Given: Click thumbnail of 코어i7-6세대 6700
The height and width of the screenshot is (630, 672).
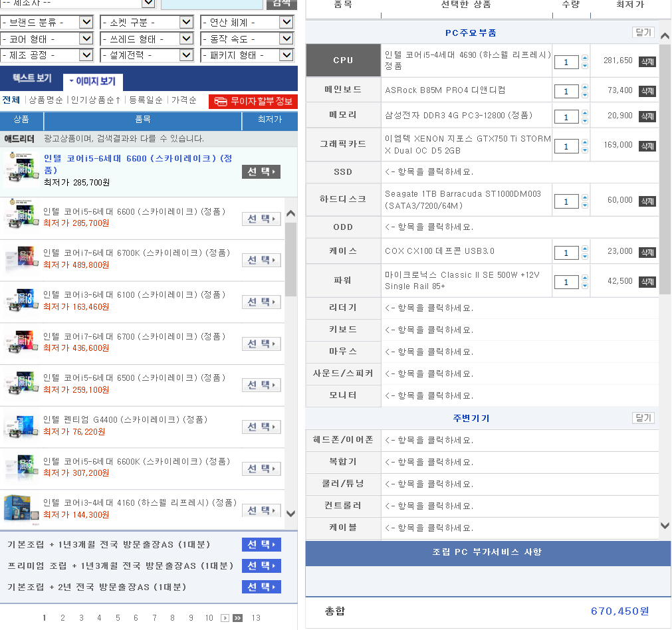Looking at the screenshot, I should click(21, 342).
